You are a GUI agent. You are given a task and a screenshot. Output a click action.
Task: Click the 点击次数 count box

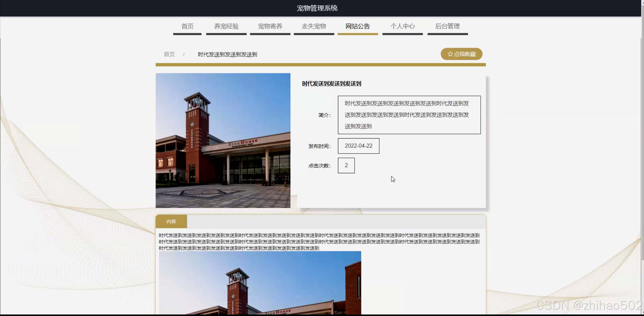click(346, 165)
